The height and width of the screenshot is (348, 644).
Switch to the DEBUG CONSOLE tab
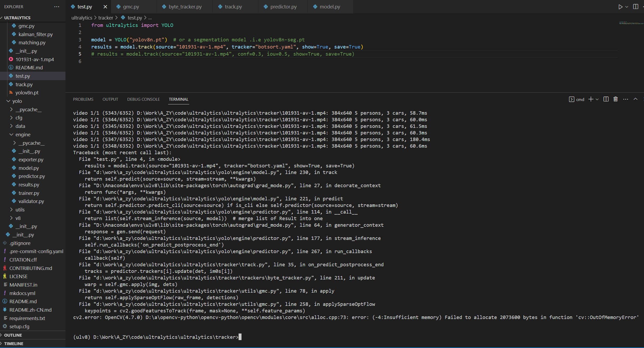[143, 99]
